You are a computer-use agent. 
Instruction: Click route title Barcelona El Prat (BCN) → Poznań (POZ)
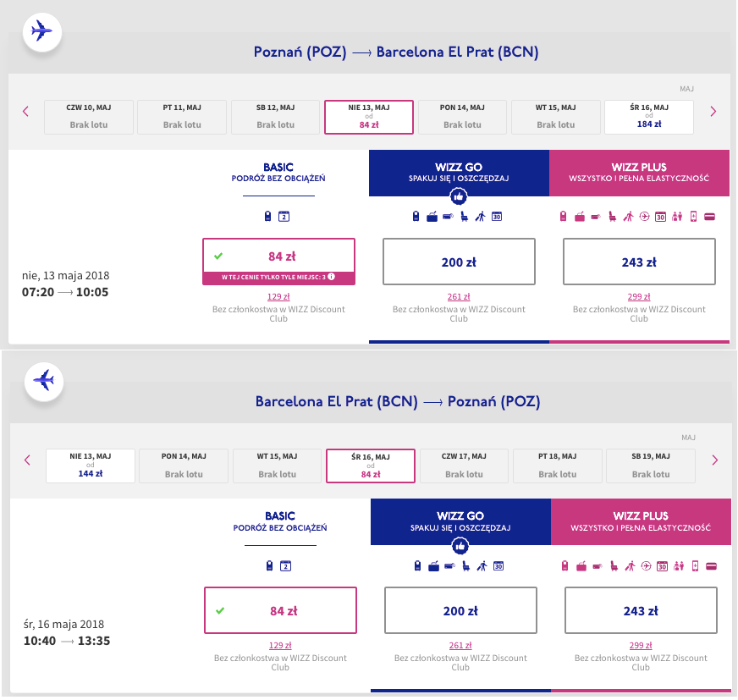point(398,401)
